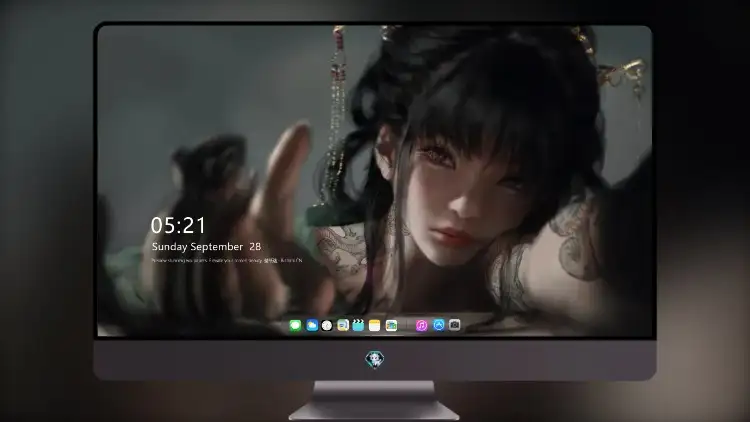Select the Sunday September 28 date text
The image size is (750, 422).
coord(206,247)
